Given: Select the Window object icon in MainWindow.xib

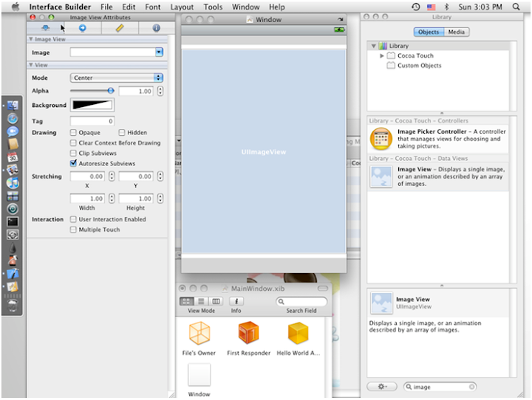Looking at the screenshot, I should tap(199, 375).
